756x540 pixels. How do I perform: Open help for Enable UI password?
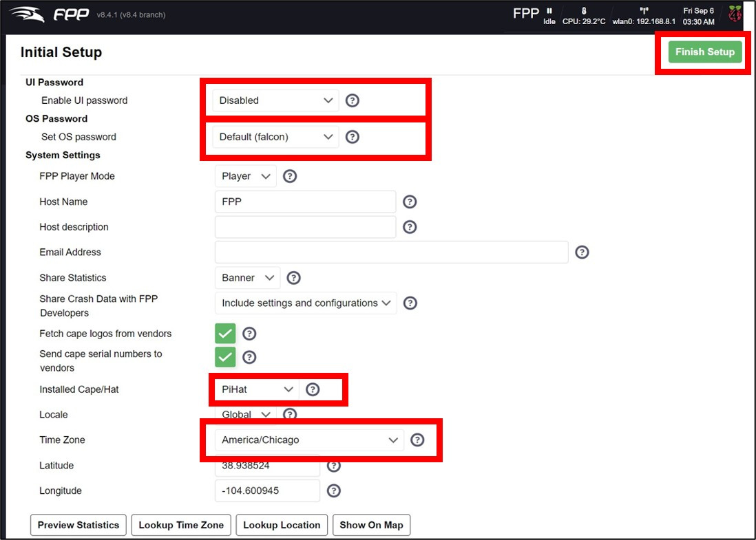(x=353, y=100)
